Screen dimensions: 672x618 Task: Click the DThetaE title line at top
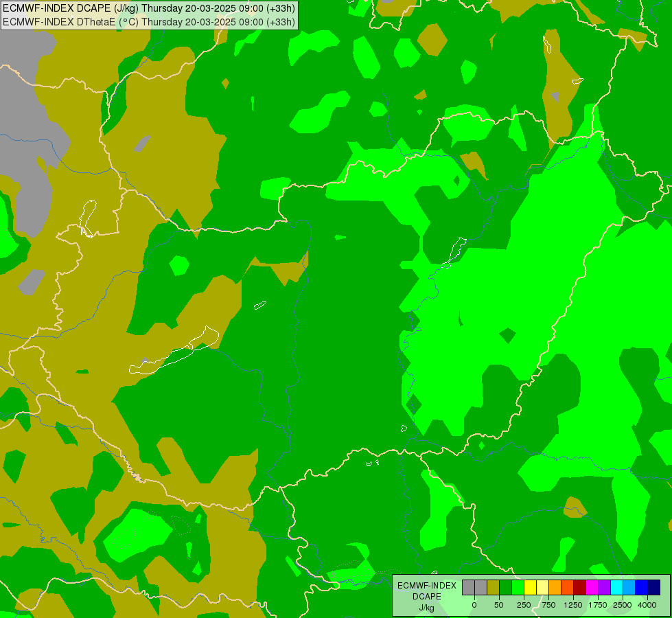[149, 21]
